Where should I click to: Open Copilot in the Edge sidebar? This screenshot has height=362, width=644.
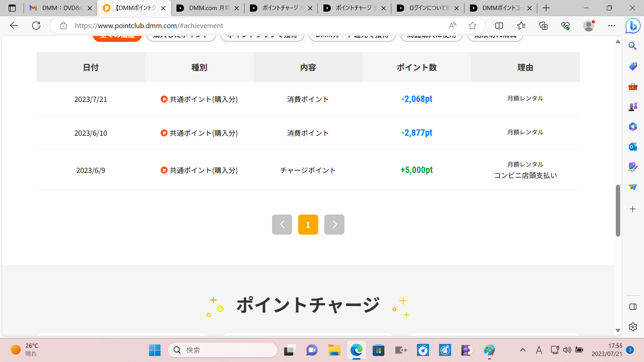[x=633, y=25]
